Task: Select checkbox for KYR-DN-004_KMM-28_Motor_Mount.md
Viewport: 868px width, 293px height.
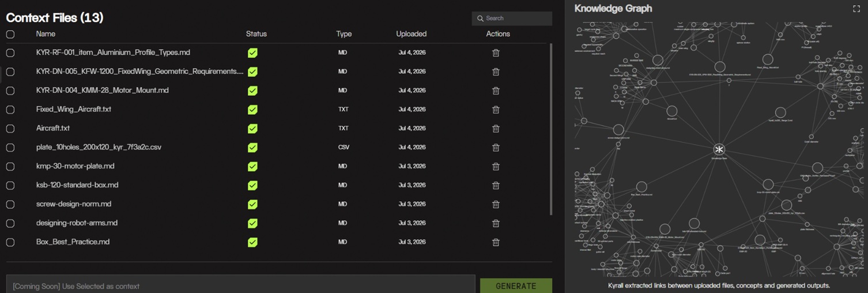Action: (10, 91)
